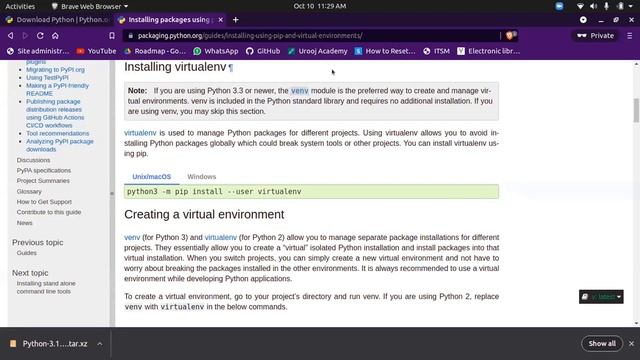Open Project Summaries in the sidebar
The image size is (640, 360).
click(x=43, y=180)
